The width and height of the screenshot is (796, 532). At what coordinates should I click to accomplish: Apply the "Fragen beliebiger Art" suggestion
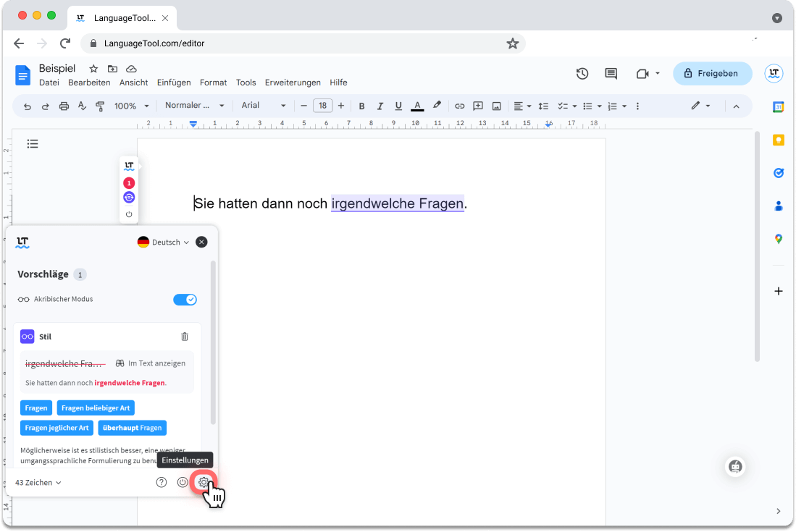96,408
